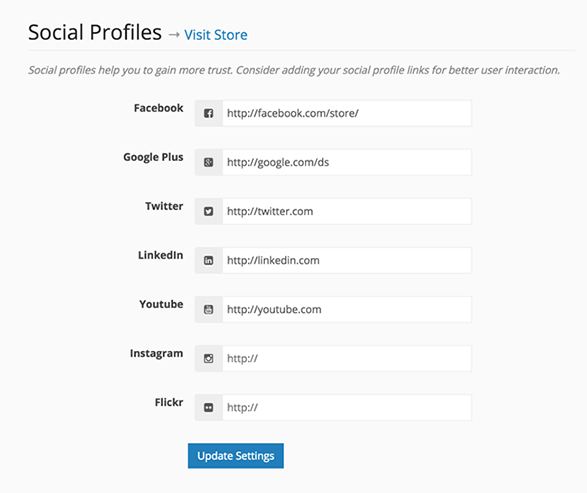The image size is (587, 493).
Task: Select the Twitter URL text box
Action: 347,211
